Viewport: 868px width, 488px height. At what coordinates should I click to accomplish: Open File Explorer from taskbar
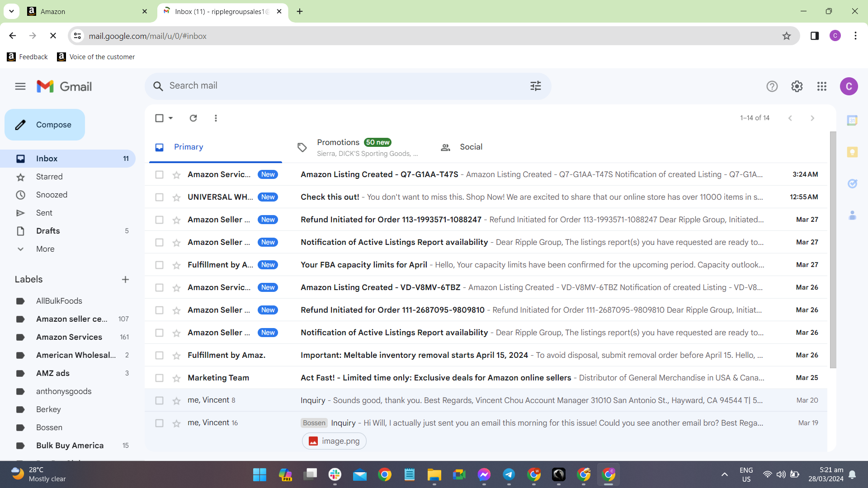point(434,474)
